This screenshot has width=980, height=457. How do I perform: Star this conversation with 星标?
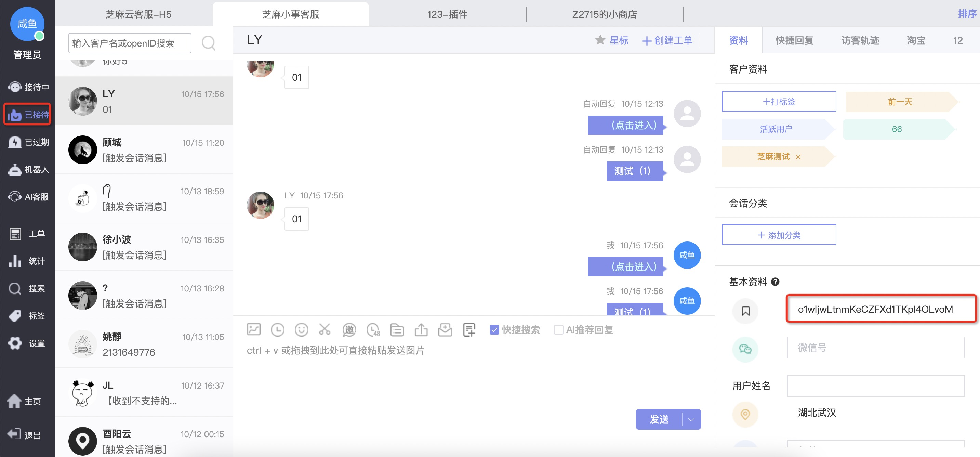click(612, 40)
